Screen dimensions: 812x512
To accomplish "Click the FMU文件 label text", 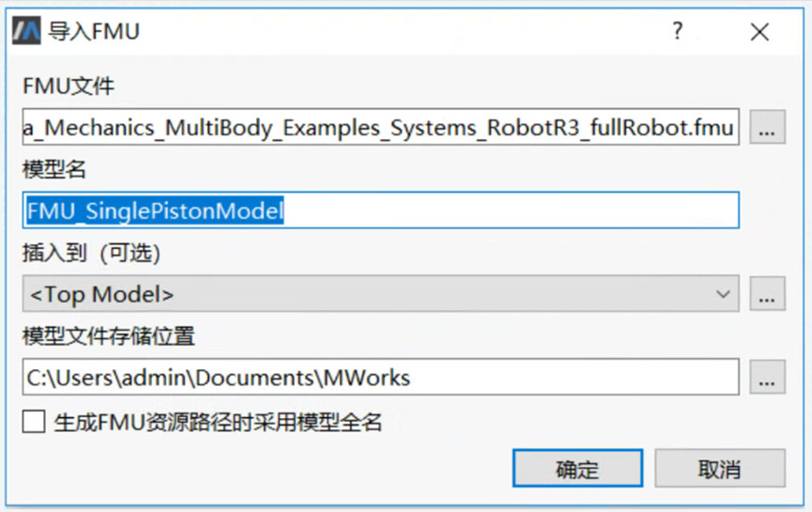I will (69, 86).
